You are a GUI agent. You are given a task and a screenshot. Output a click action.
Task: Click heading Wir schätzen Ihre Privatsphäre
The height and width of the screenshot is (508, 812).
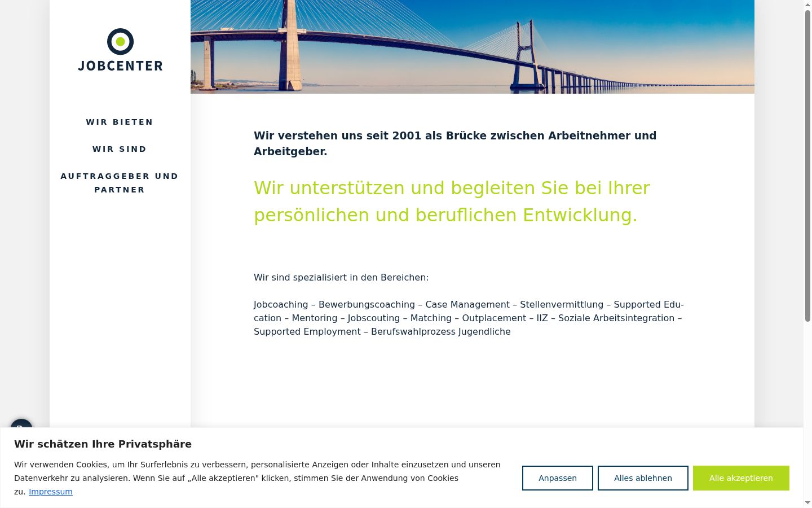point(103,444)
